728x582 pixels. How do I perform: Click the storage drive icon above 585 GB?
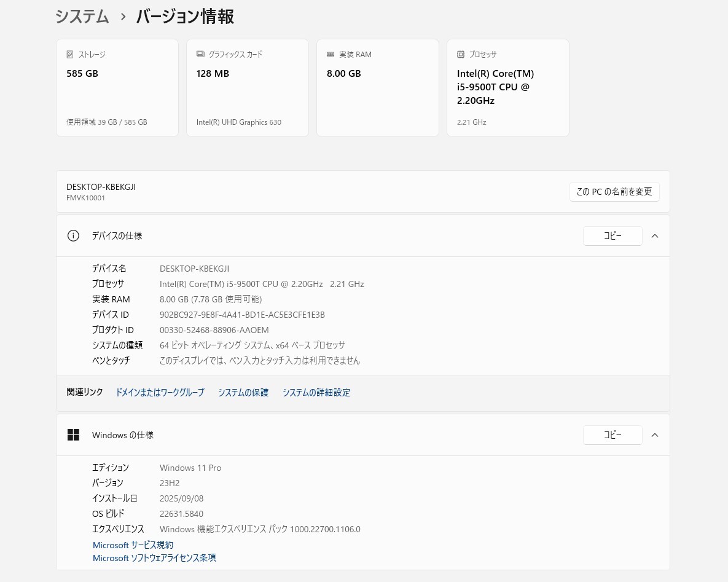69,54
